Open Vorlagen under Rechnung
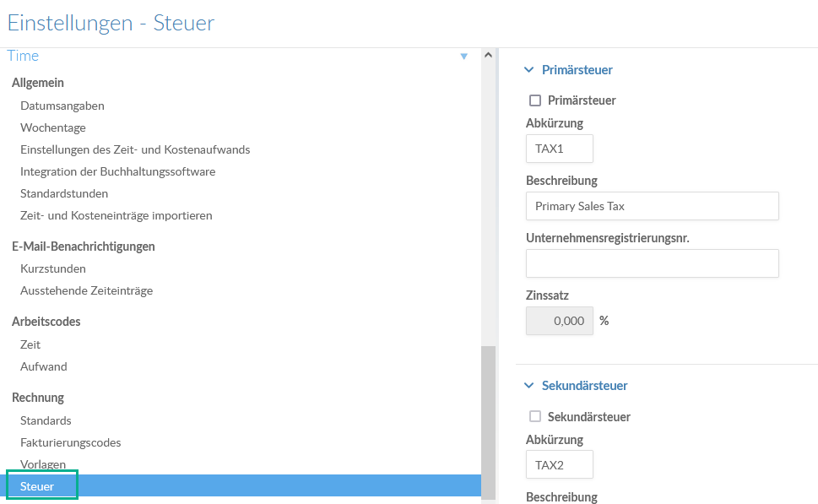The width and height of the screenshot is (818, 504). pyautogui.click(x=43, y=464)
